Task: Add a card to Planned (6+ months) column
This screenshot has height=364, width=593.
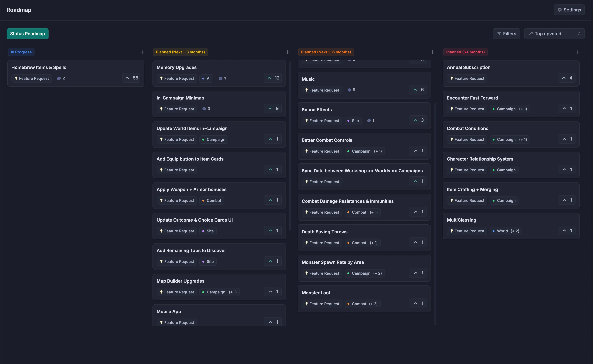Action: tap(578, 52)
